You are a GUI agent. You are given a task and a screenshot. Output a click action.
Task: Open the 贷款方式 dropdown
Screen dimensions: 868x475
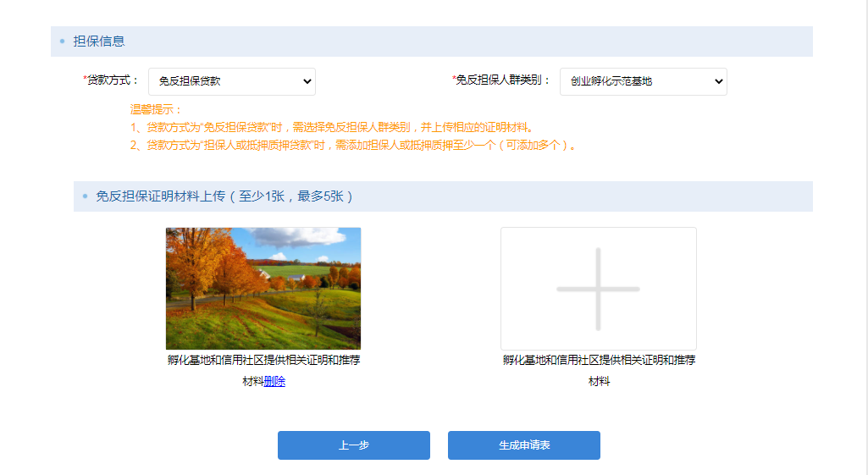pos(232,81)
